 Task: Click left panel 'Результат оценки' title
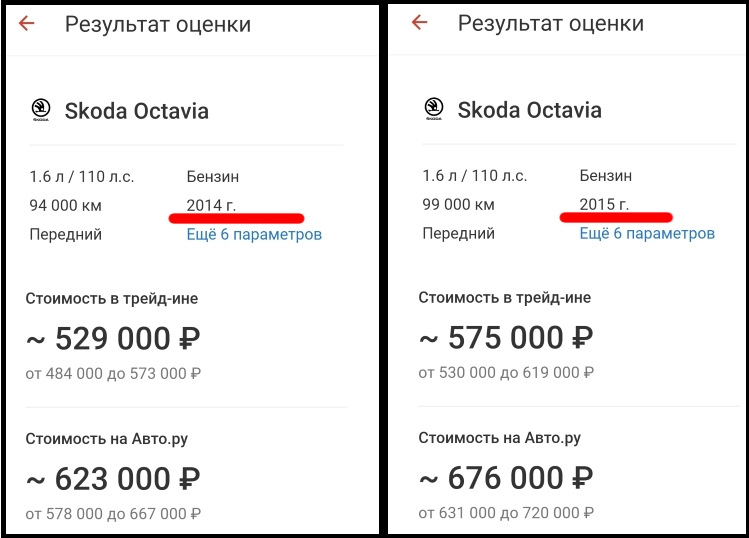point(158,24)
